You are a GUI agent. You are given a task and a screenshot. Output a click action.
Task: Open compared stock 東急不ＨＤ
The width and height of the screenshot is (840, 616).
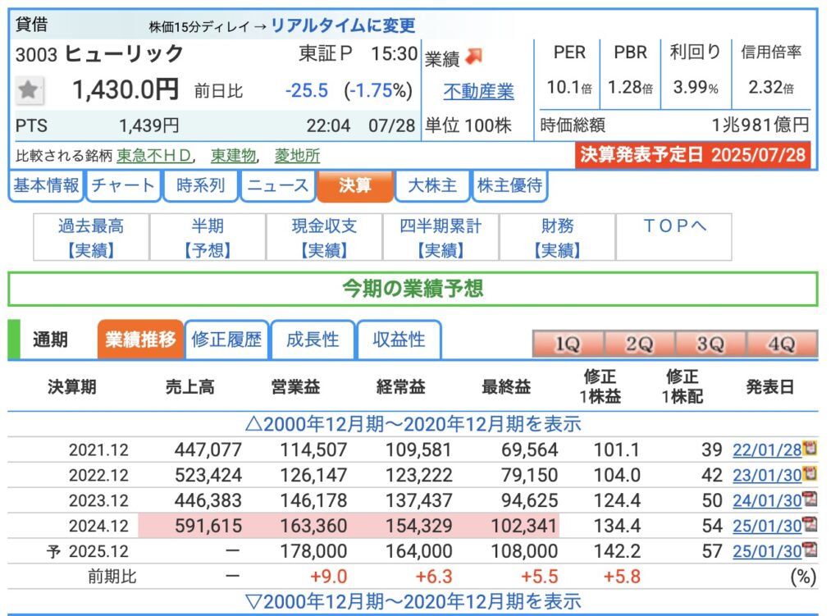[154, 156]
